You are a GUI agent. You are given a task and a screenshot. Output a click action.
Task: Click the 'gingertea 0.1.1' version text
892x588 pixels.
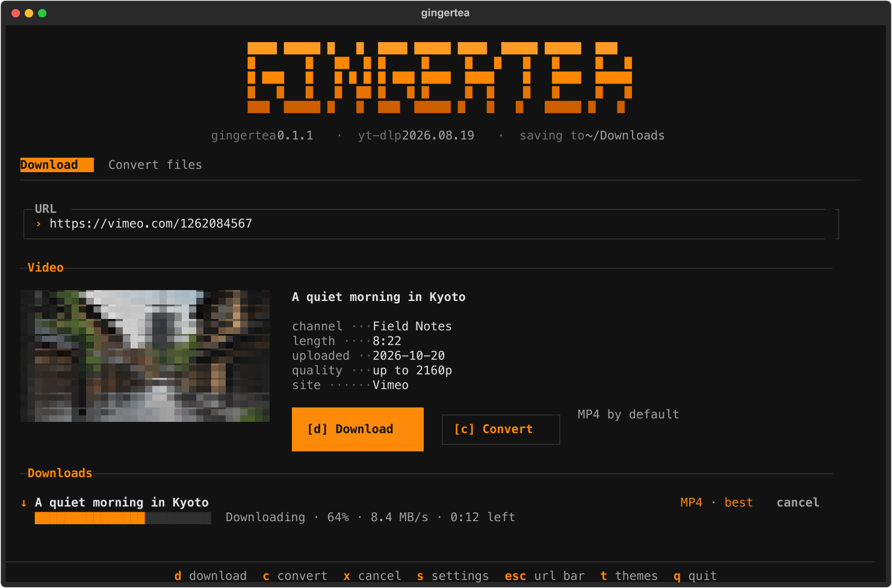(262, 135)
